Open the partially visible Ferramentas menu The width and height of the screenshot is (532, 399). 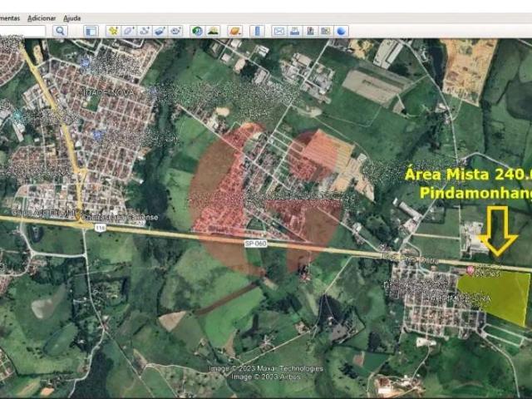pos(10,17)
